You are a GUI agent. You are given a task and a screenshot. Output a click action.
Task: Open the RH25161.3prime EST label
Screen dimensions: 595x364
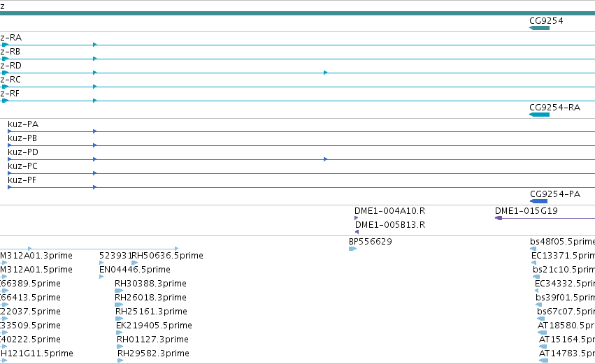[x=152, y=312]
